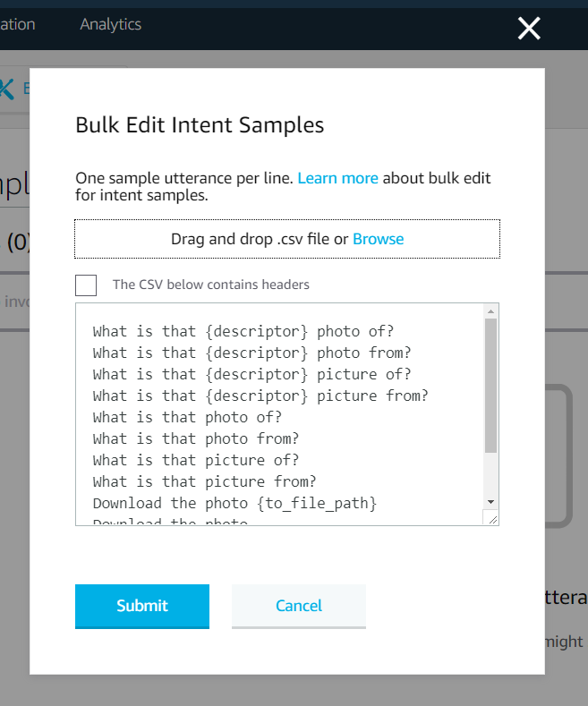The height and width of the screenshot is (706, 588).
Task: Click the textarea scrollbar up arrow
Action: pyautogui.click(x=490, y=311)
